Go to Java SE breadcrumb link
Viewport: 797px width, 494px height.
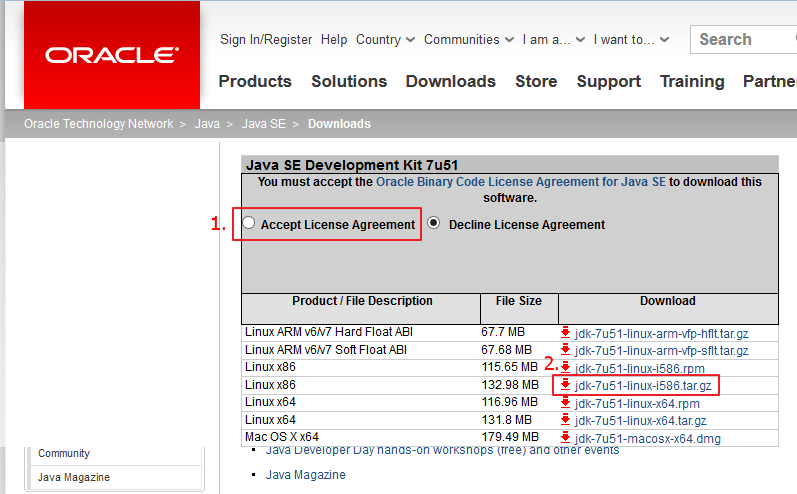click(263, 124)
